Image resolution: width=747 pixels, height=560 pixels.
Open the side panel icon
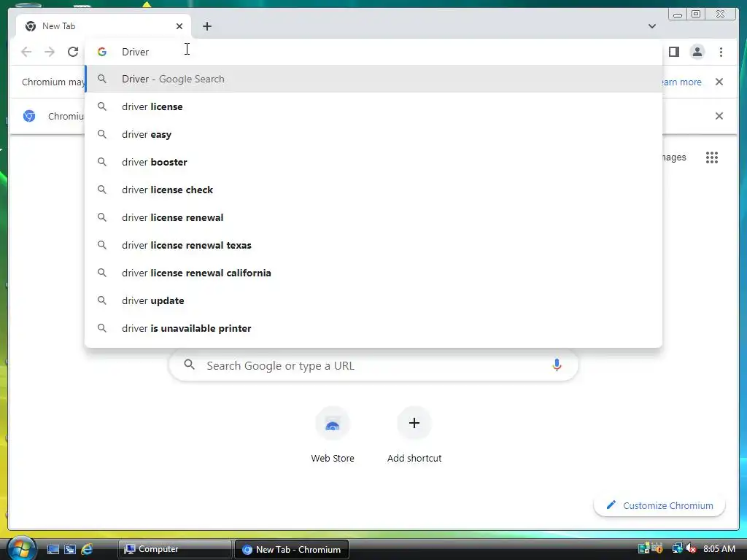673,52
